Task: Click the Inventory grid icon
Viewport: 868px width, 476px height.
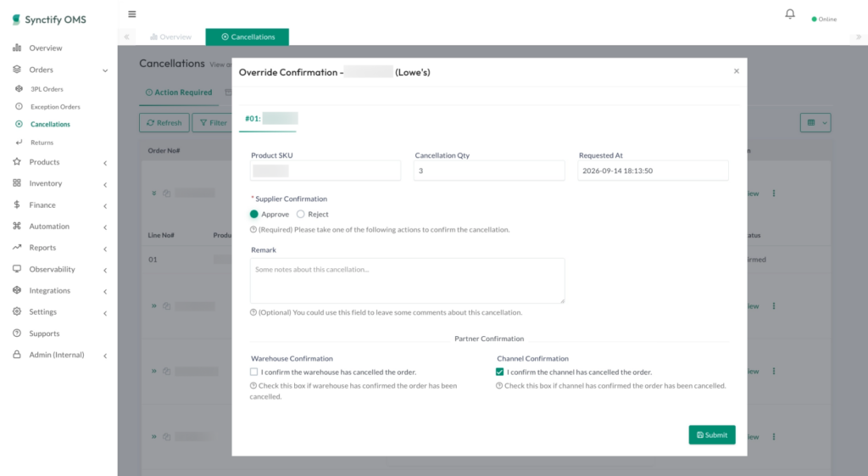Action: pos(17,183)
